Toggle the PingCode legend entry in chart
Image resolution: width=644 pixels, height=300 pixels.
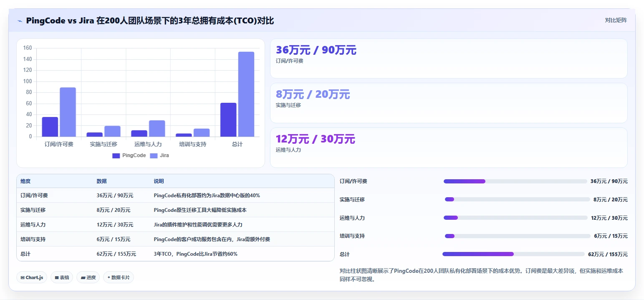pos(129,155)
